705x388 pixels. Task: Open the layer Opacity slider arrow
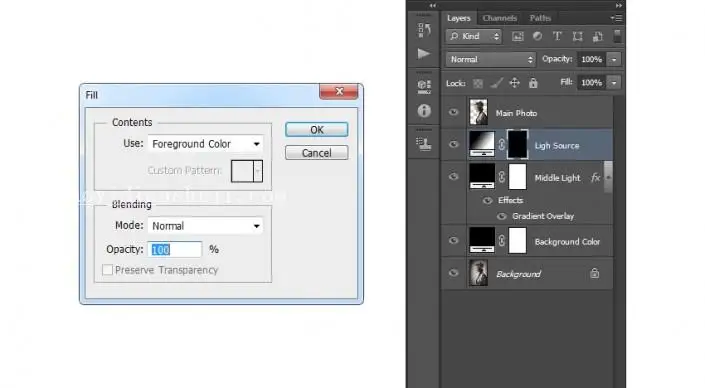pyautogui.click(x=614, y=59)
